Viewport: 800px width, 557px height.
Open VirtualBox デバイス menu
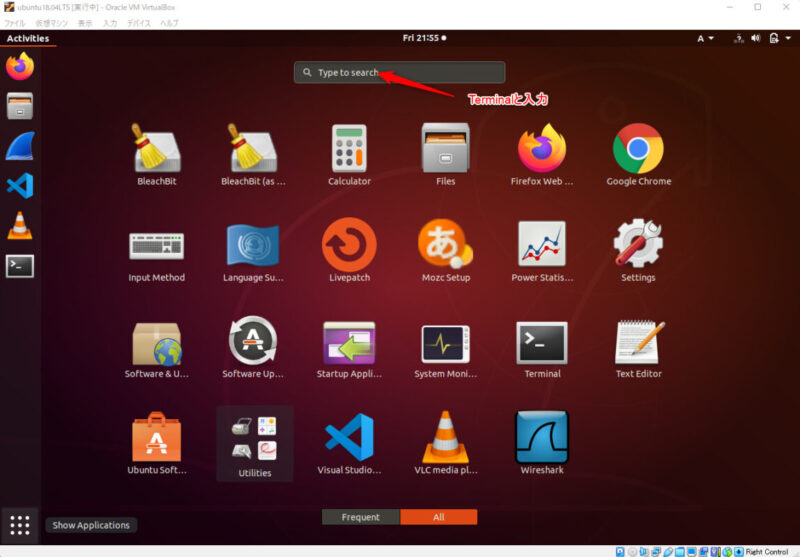138,23
